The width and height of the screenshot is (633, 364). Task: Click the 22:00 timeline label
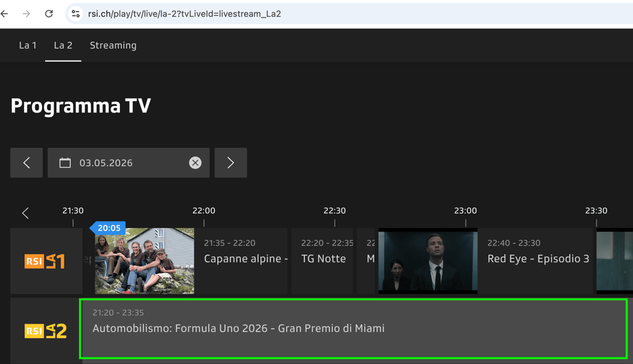pos(204,211)
